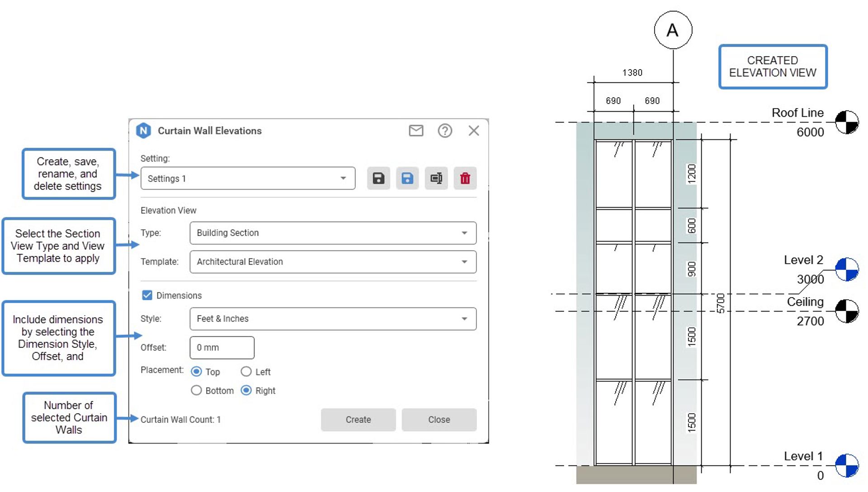The height and width of the screenshot is (492, 868).
Task: Uncheck the Dimensions checkbox
Action: (146, 295)
